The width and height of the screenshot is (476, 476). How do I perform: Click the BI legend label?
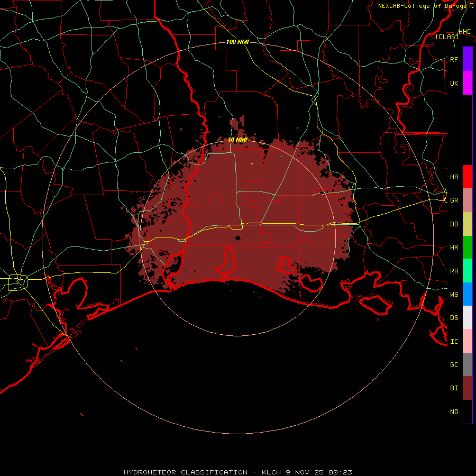[454, 388]
